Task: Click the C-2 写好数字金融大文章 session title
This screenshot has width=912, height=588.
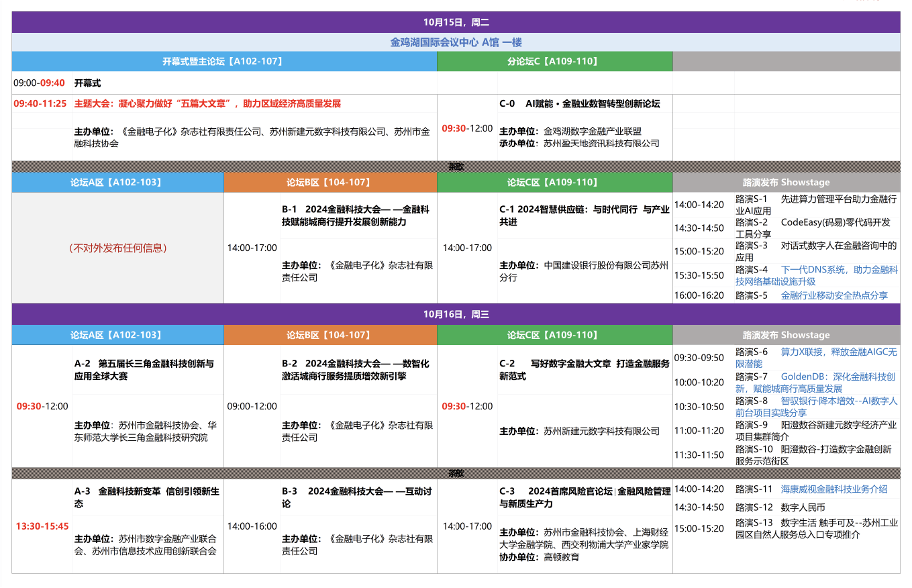Action: coord(584,370)
